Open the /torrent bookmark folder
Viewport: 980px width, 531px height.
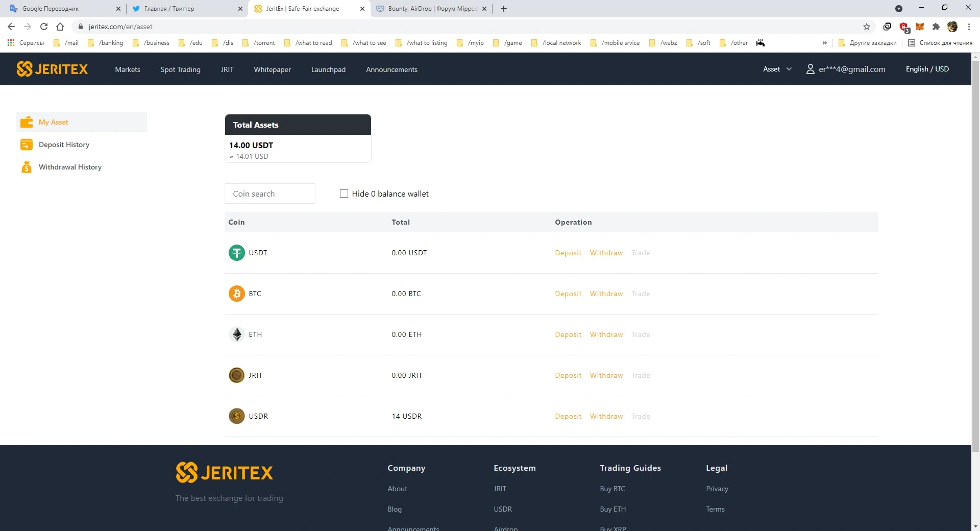[259, 43]
